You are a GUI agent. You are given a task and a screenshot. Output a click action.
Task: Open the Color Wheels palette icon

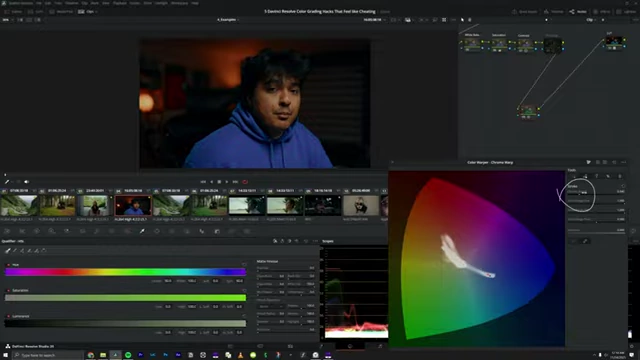[37, 231]
